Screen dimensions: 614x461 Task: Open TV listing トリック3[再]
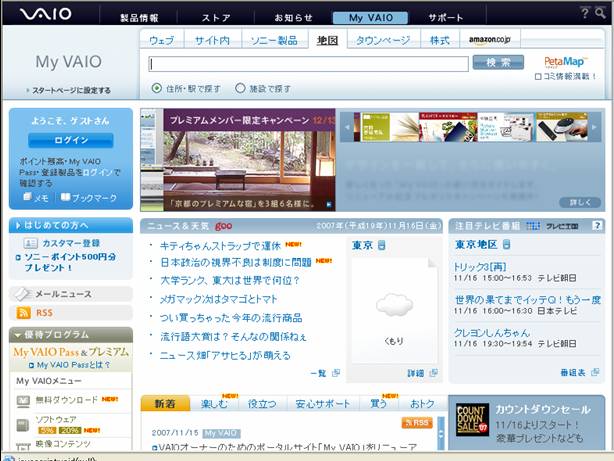[x=480, y=267]
